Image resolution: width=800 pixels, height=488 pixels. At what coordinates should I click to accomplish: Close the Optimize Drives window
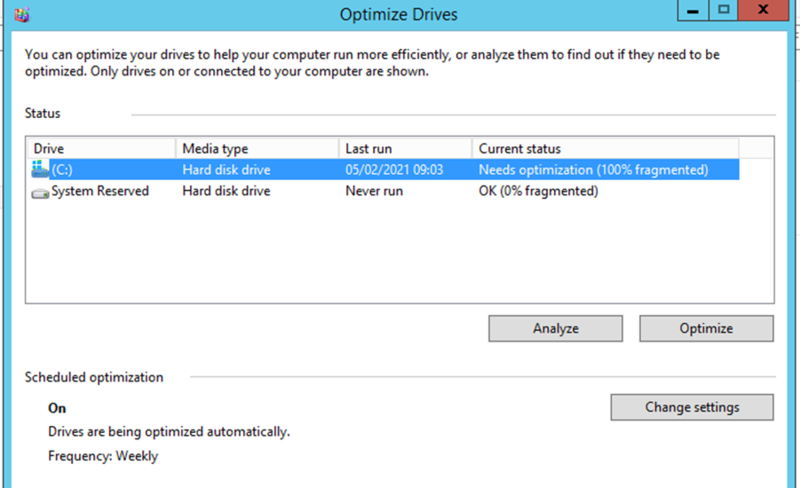click(x=763, y=10)
